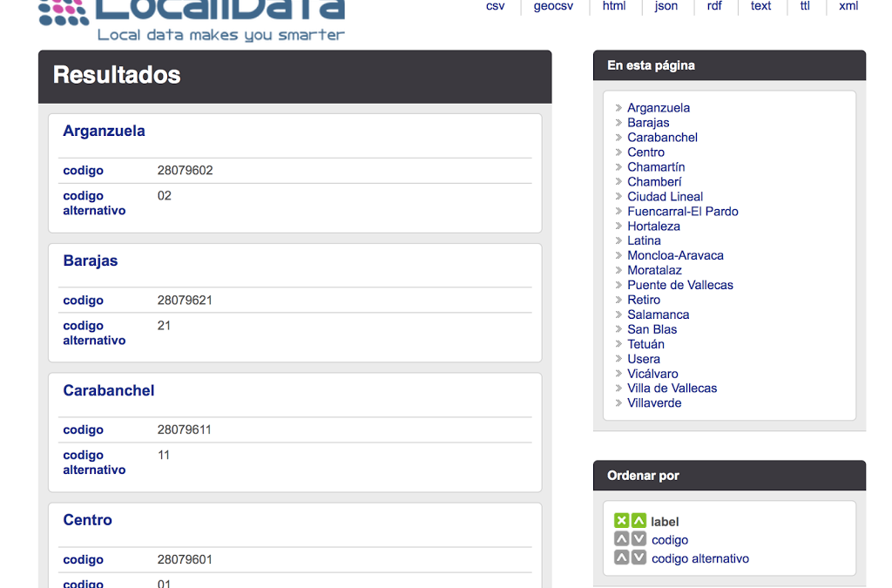Open the xml format view
The width and height of the screenshot is (892, 588).
848,6
